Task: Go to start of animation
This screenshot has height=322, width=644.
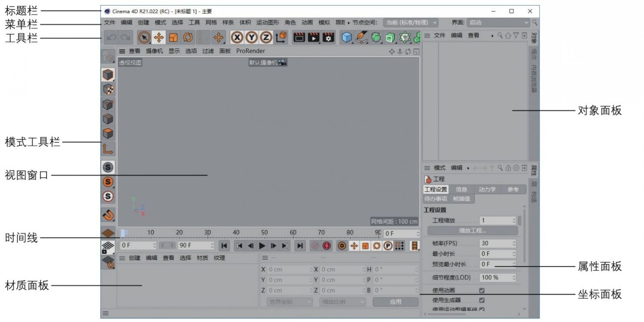Action: (x=224, y=246)
